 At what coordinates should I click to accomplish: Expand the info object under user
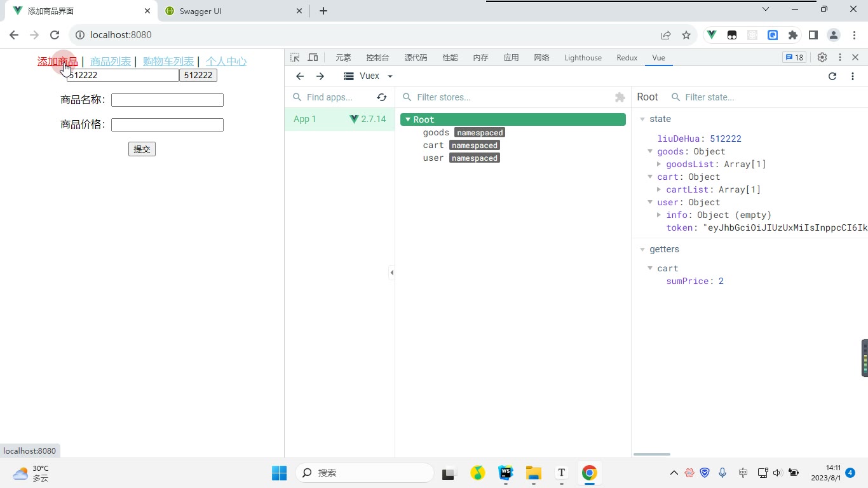point(659,215)
